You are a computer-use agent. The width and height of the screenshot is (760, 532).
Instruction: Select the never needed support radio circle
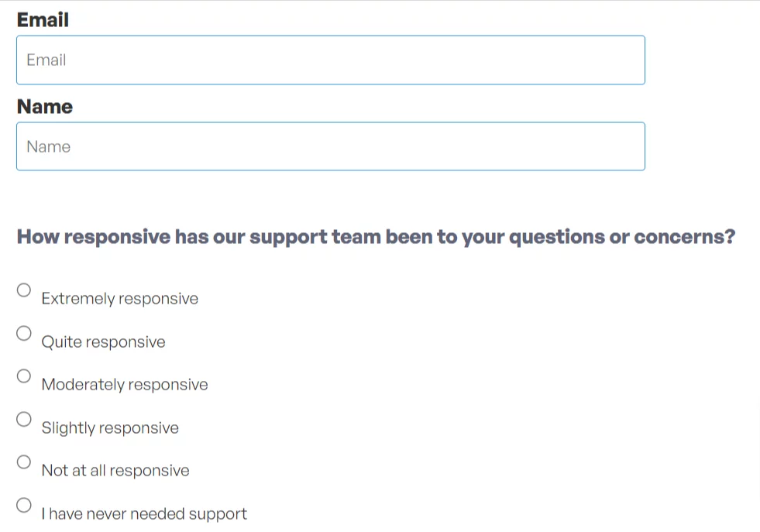coord(25,506)
